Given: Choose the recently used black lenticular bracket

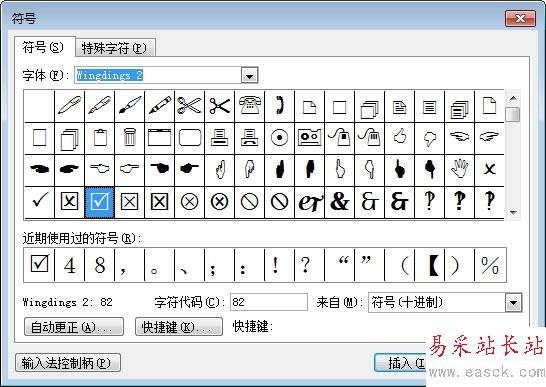Looking at the screenshot, I should (429, 265).
